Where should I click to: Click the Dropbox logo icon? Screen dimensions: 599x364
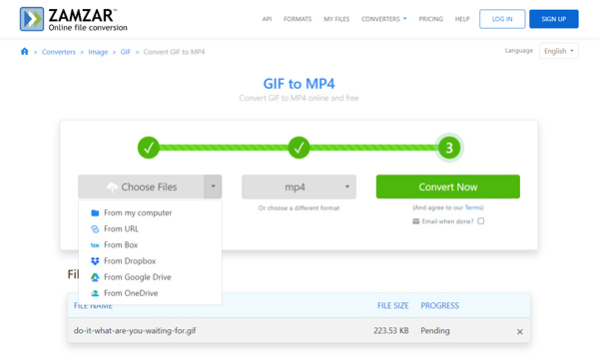[x=95, y=261]
